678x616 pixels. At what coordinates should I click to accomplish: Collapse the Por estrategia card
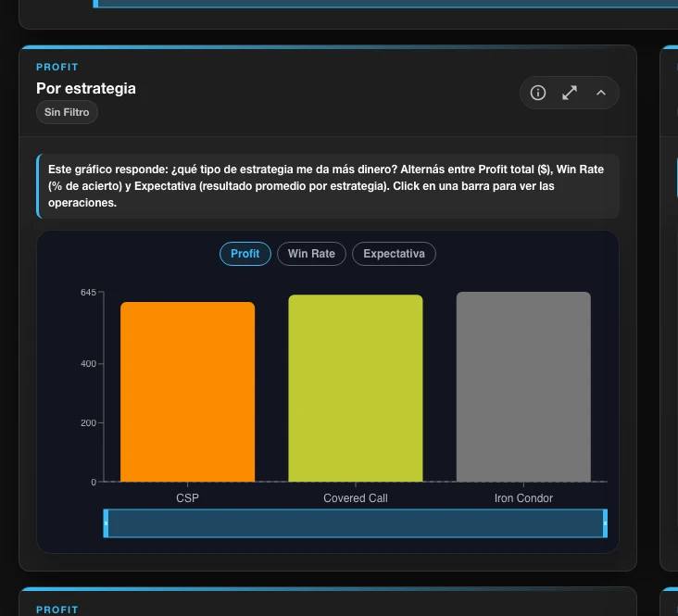point(601,93)
